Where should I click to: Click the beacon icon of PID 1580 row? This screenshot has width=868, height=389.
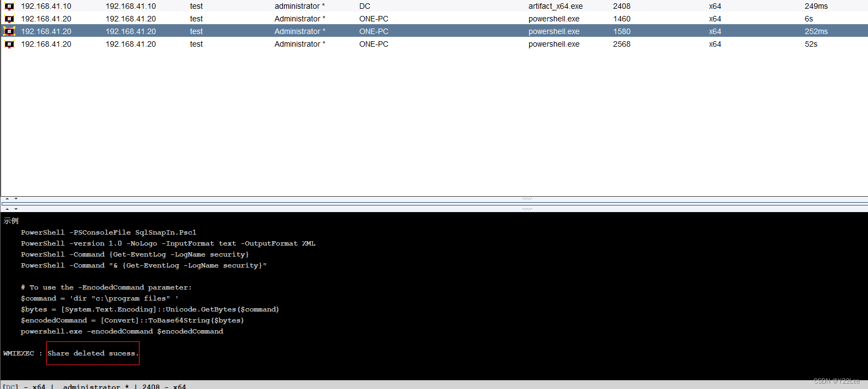coord(9,31)
